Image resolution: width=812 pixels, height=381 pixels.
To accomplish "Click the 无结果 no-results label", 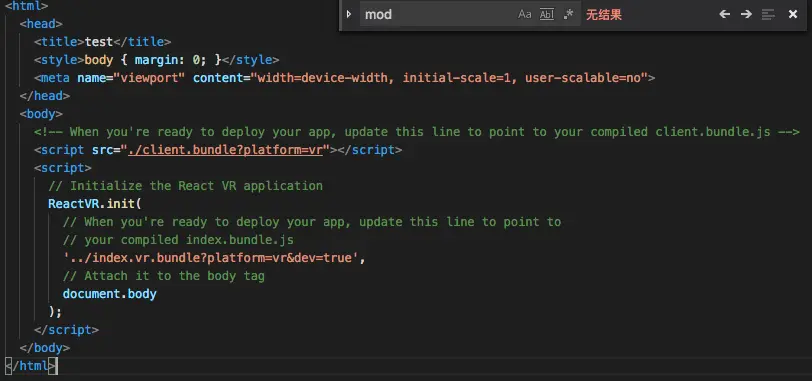I will click(x=604, y=14).
